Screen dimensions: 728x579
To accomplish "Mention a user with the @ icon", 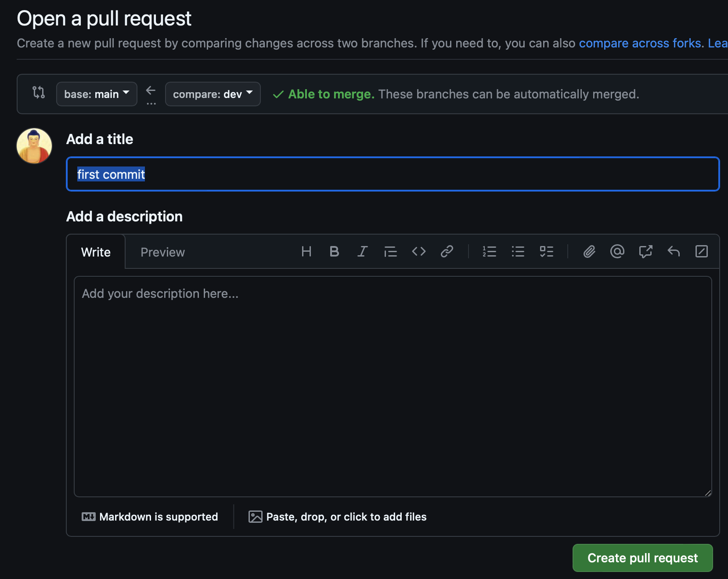I will [617, 251].
